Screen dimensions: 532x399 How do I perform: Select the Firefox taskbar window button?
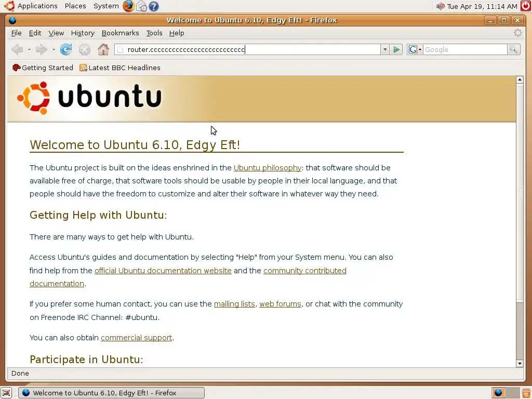111,393
